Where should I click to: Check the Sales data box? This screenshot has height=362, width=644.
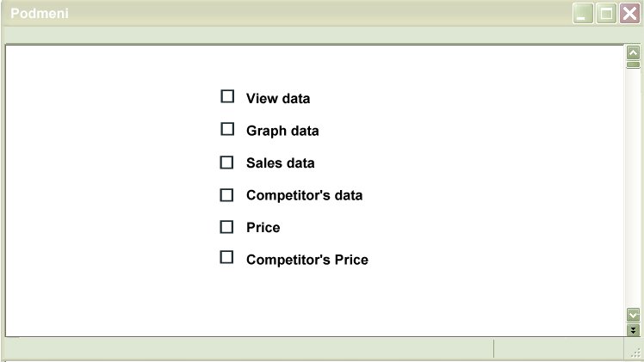pos(227,162)
